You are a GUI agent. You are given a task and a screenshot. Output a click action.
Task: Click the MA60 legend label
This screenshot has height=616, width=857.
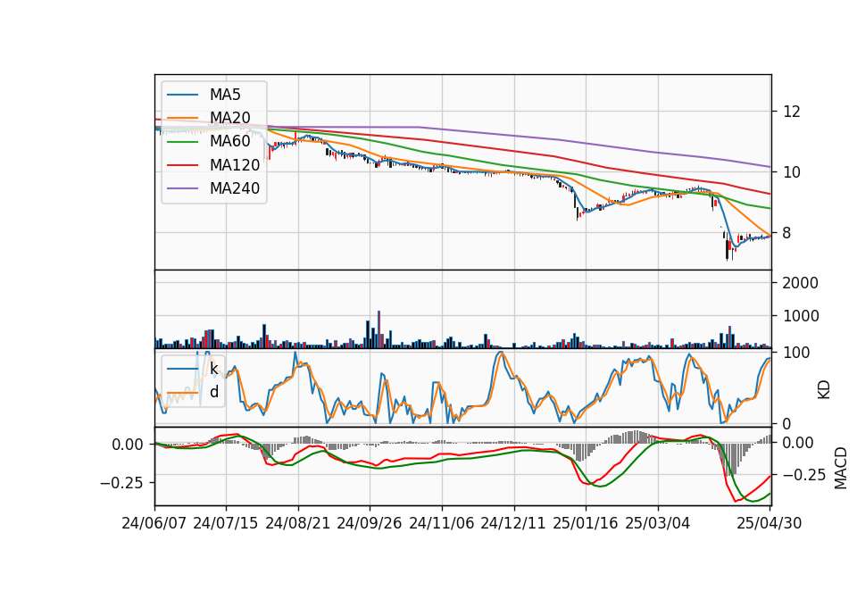tap(229, 141)
